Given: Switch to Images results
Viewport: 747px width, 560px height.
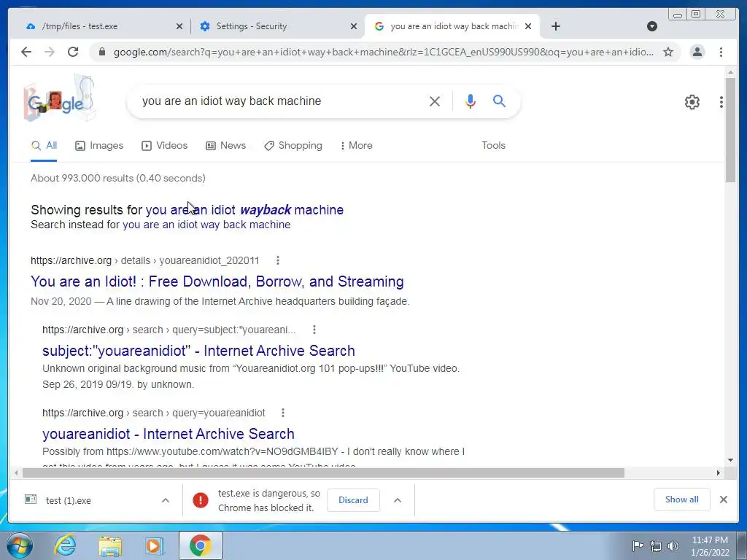Looking at the screenshot, I should point(99,146).
